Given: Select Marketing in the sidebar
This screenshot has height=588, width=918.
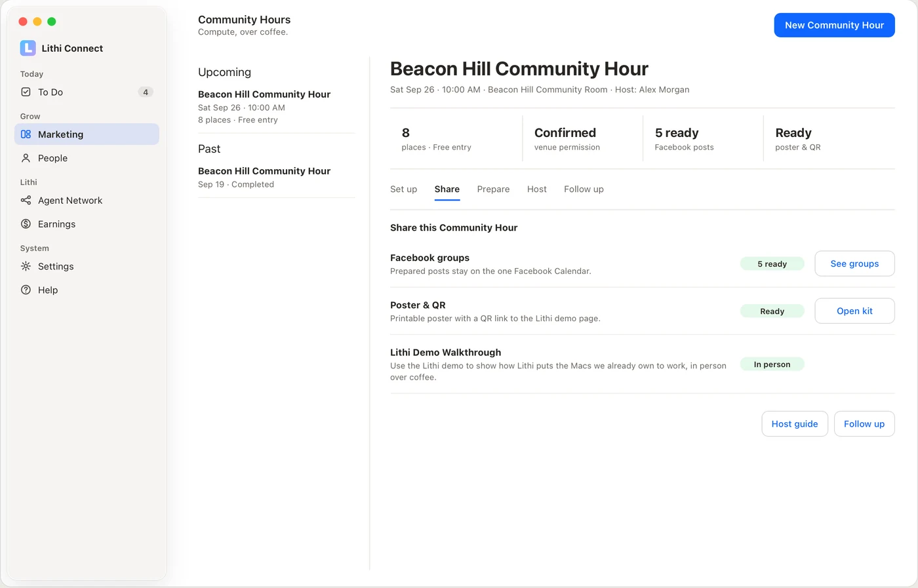Looking at the screenshot, I should point(87,134).
